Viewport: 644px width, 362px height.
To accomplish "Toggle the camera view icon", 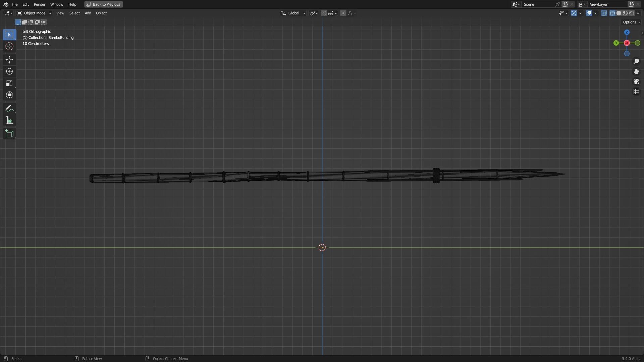I will 636,81.
